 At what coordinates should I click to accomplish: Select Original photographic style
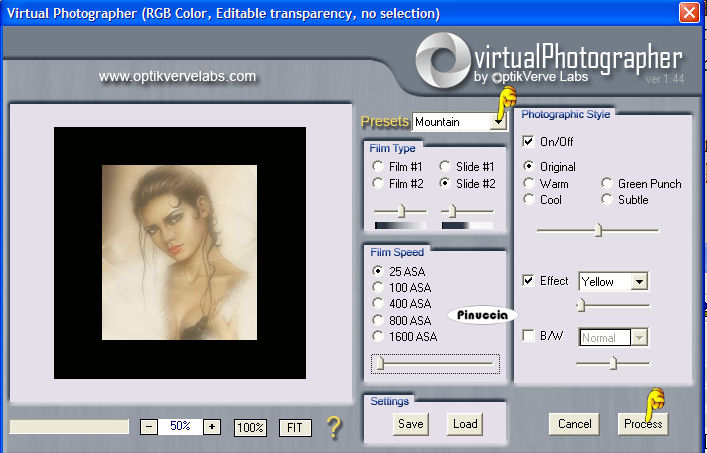[528, 166]
